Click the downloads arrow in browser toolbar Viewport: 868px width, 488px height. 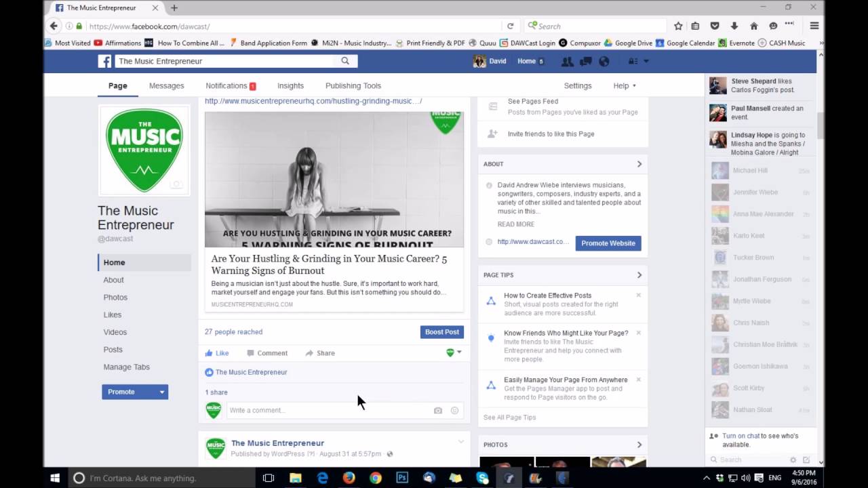pyautogui.click(x=734, y=25)
